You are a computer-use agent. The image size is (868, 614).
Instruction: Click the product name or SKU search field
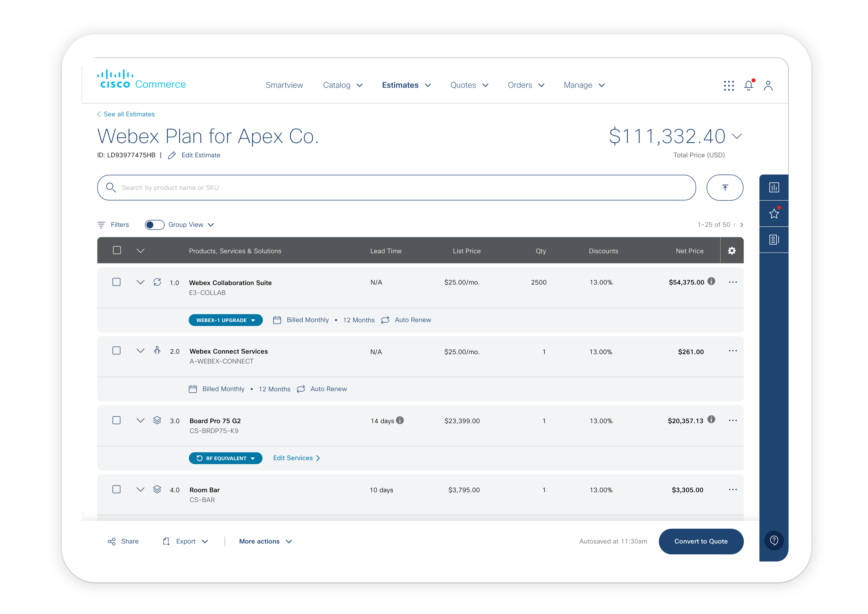pyautogui.click(x=396, y=188)
